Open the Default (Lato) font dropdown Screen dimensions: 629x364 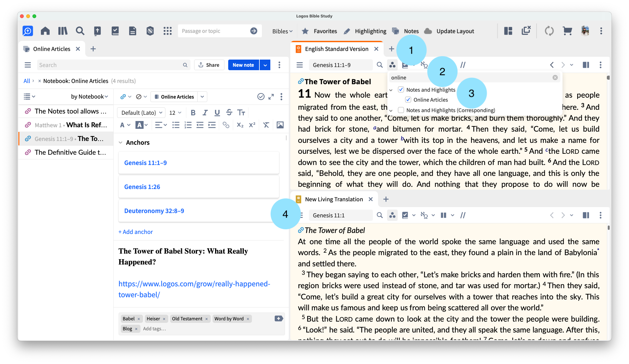coord(142,113)
